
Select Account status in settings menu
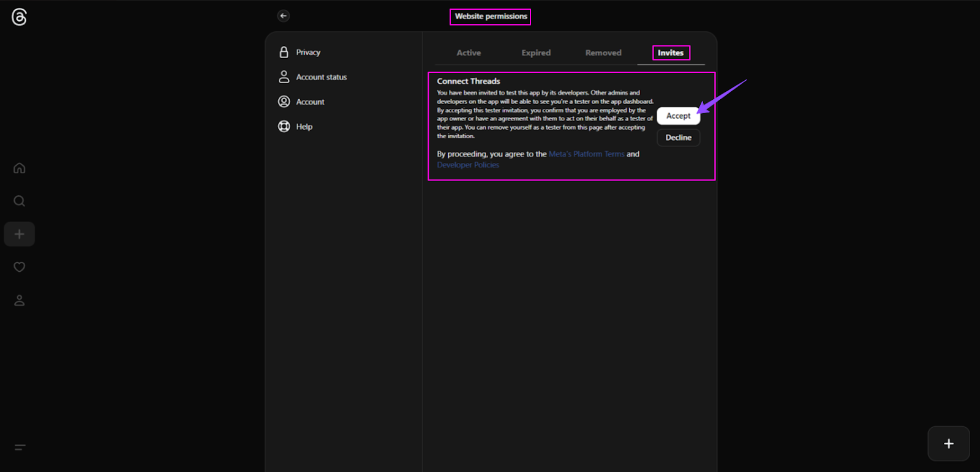(321, 77)
